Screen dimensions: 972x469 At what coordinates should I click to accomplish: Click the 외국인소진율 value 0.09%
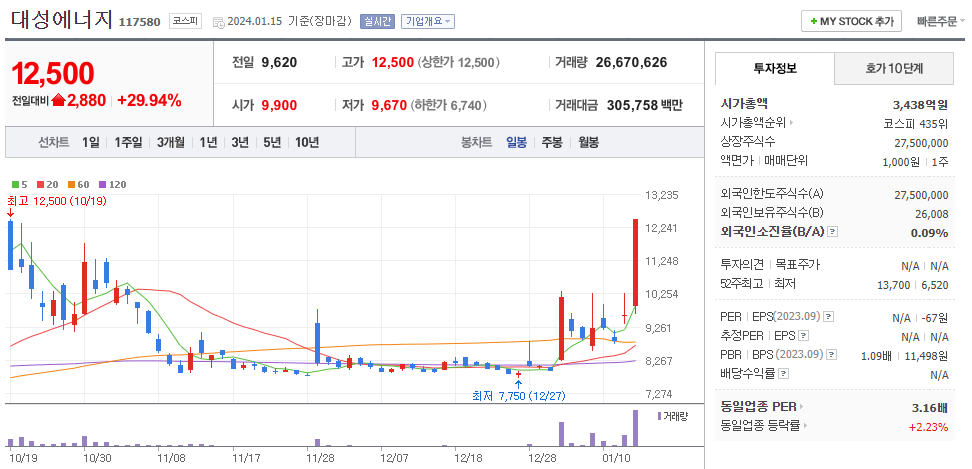pyautogui.click(x=929, y=233)
